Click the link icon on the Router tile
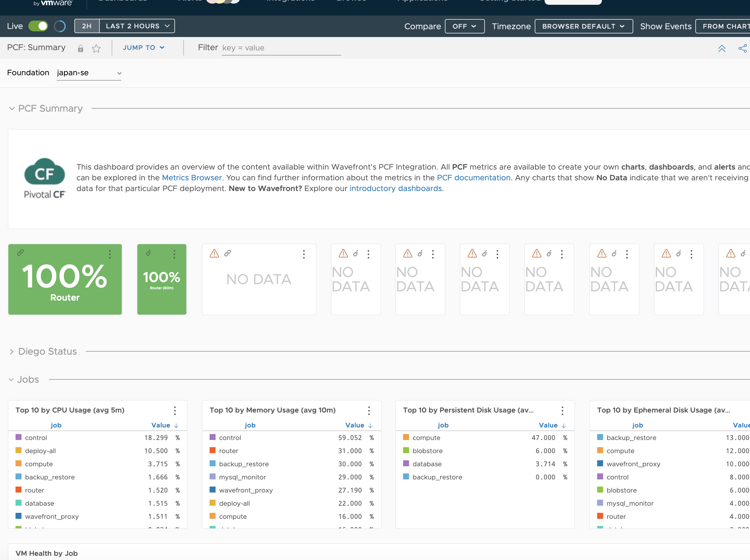 20,253
